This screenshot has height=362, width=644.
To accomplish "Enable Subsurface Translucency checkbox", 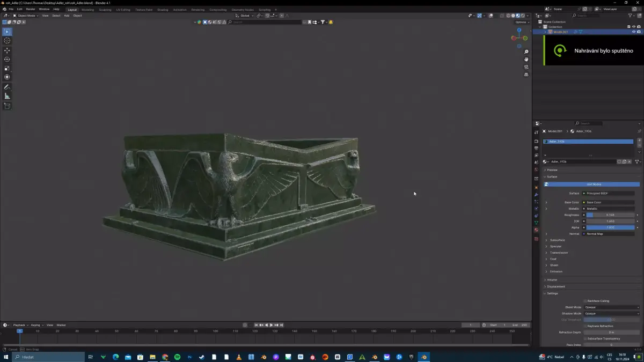I will tap(585, 338).
